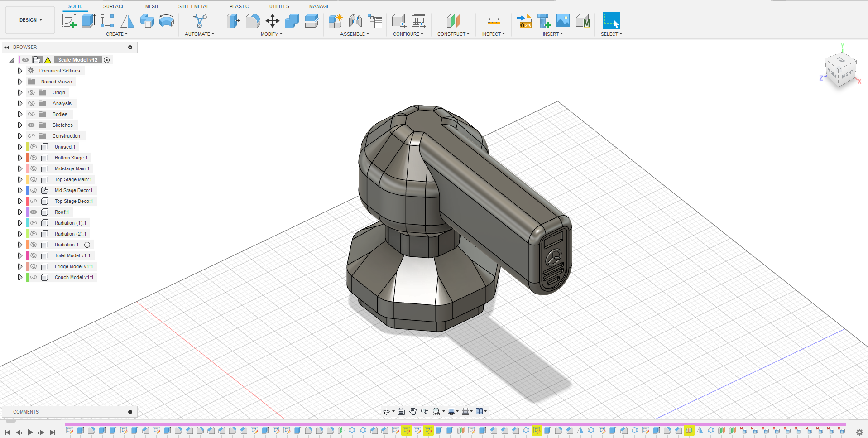Image resolution: width=868 pixels, height=438 pixels.
Task: Activate the Select tool icon
Action: click(x=611, y=21)
